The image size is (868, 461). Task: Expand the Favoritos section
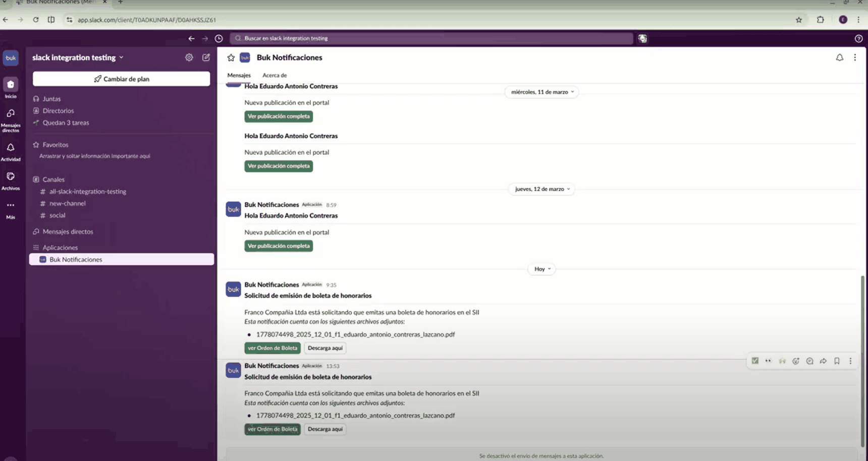pos(55,145)
